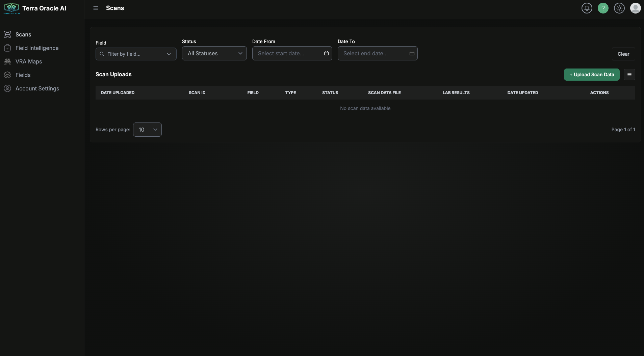
Task: Navigate to VRA Maps
Action: (29, 61)
